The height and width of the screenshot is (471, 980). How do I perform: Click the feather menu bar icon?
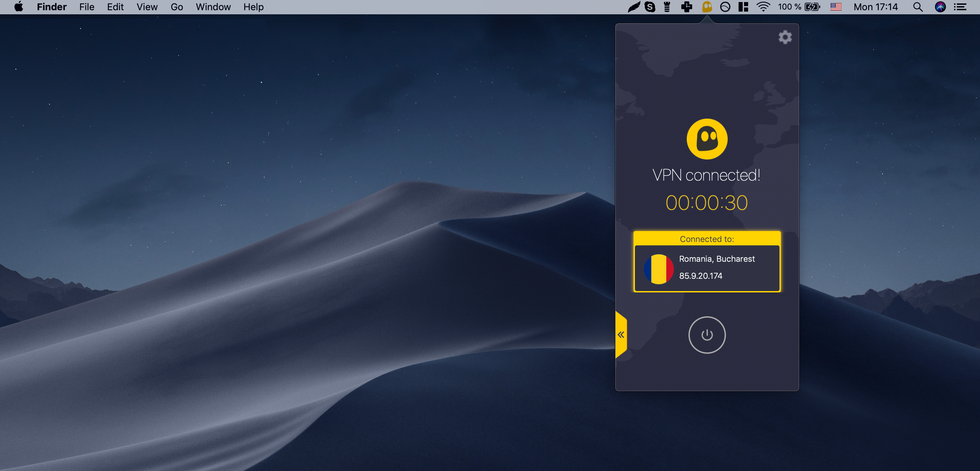pos(634,7)
